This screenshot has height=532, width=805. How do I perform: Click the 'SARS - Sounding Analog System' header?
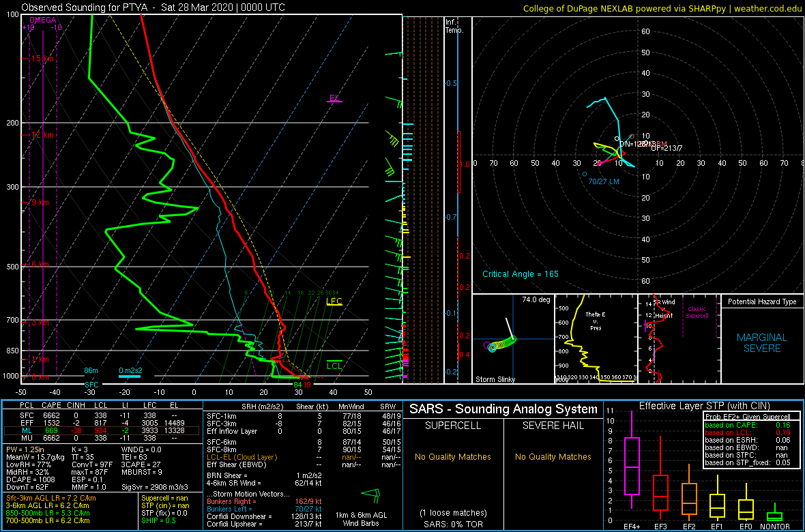[x=503, y=409]
